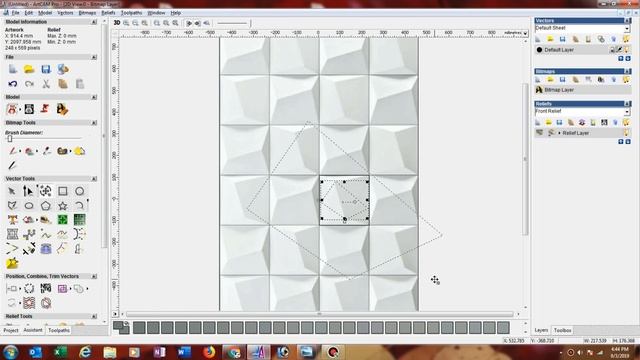Click the dark green Block Copy grid icon
Viewport: 640px width, 360px height.
79,220
